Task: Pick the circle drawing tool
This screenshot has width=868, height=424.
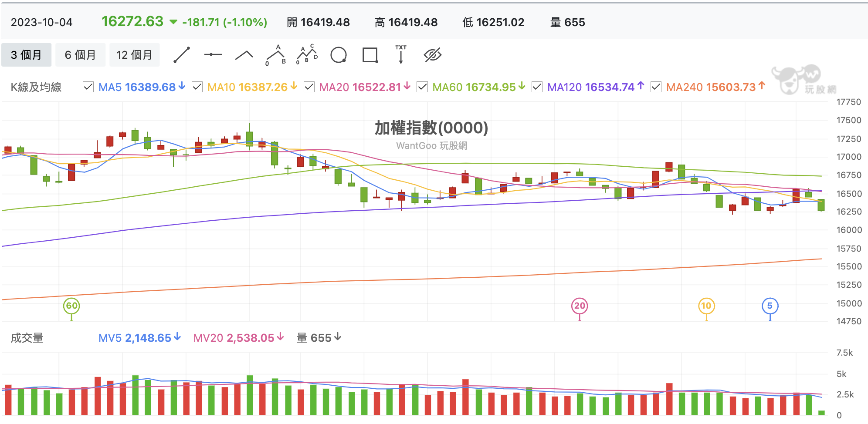Action: pyautogui.click(x=339, y=55)
